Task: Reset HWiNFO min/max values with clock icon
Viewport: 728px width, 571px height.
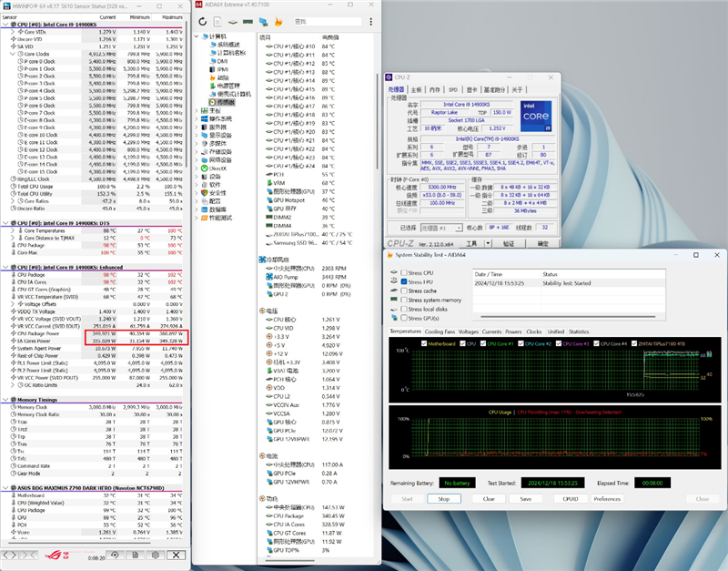Action: pyautogui.click(x=115, y=555)
